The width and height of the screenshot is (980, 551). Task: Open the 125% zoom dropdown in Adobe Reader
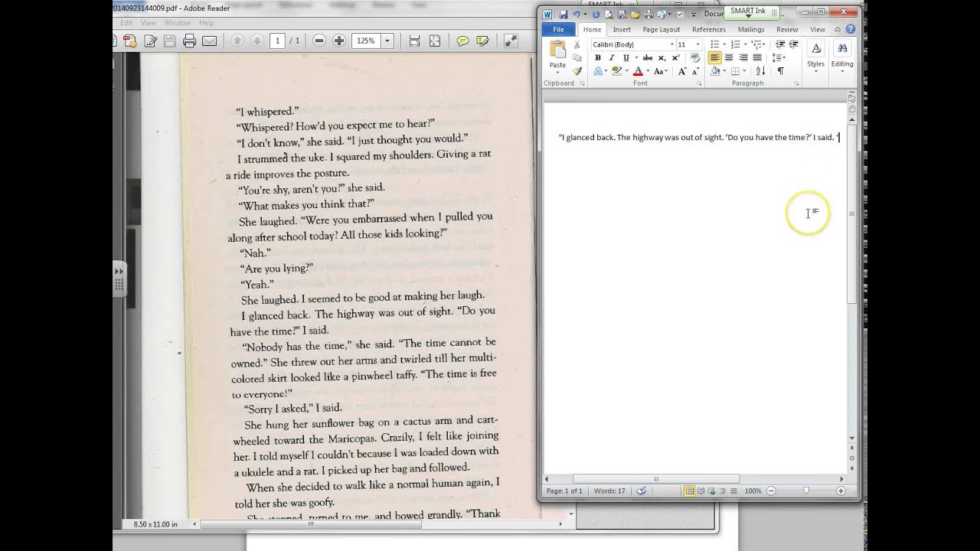click(x=387, y=41)
